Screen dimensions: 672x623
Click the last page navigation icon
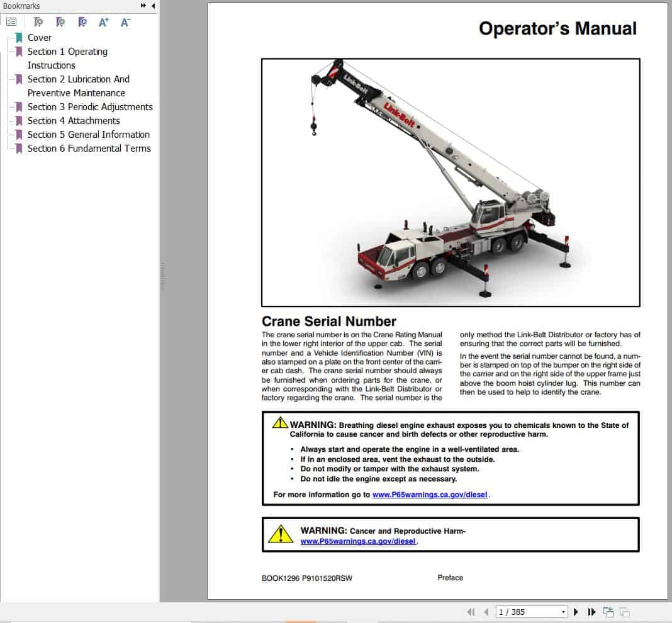pos(591,612)
